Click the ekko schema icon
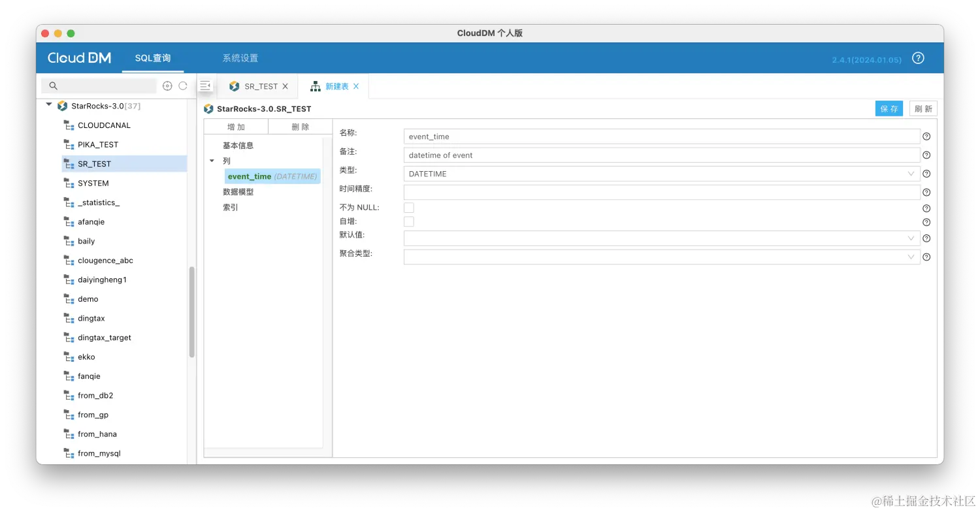 click(x=69, y=357)
